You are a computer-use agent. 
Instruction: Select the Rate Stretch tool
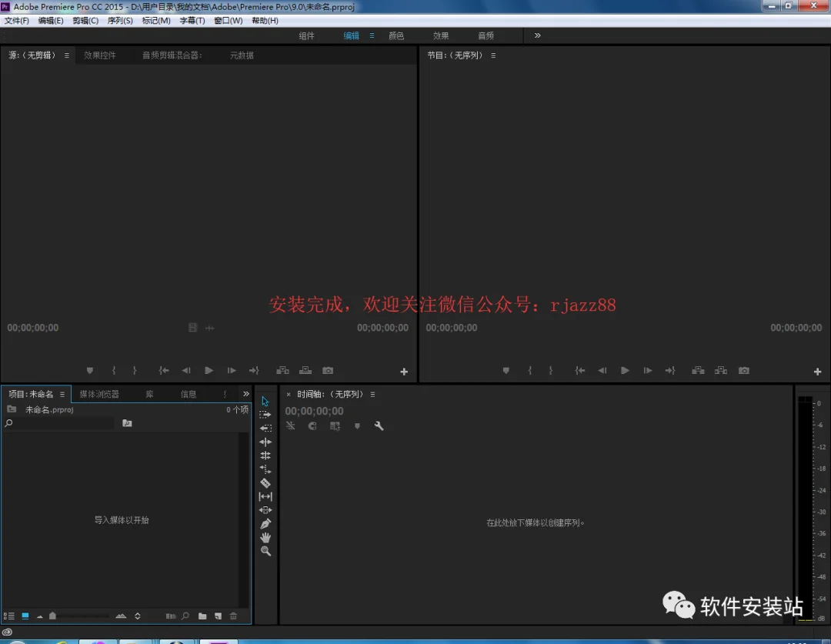click(265, 469)
